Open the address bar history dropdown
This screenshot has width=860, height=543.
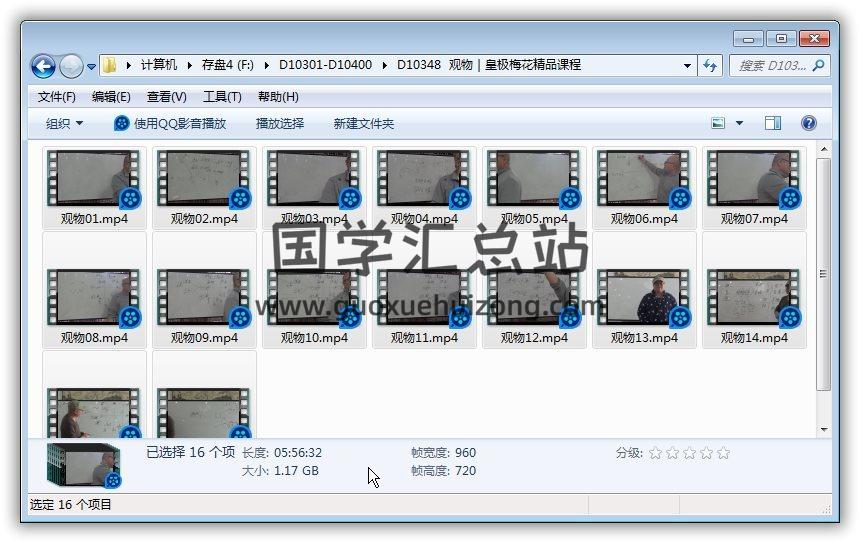coord(687,66)
